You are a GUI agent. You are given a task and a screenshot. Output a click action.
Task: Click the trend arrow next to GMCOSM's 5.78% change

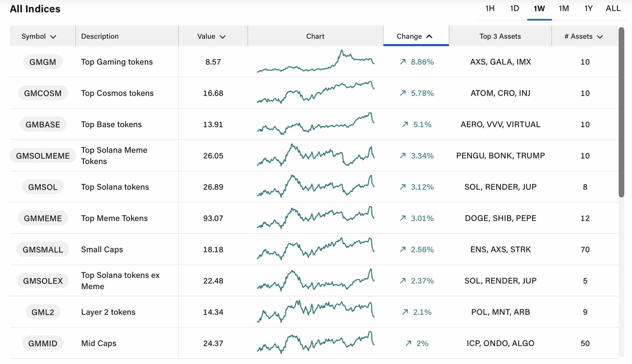(403, 93)
